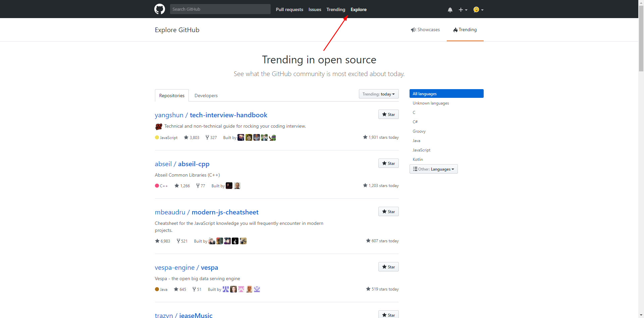Screen dimensions: 644x318
Task: Click first contributor avatar of vespa
Action: pos(226,289)
